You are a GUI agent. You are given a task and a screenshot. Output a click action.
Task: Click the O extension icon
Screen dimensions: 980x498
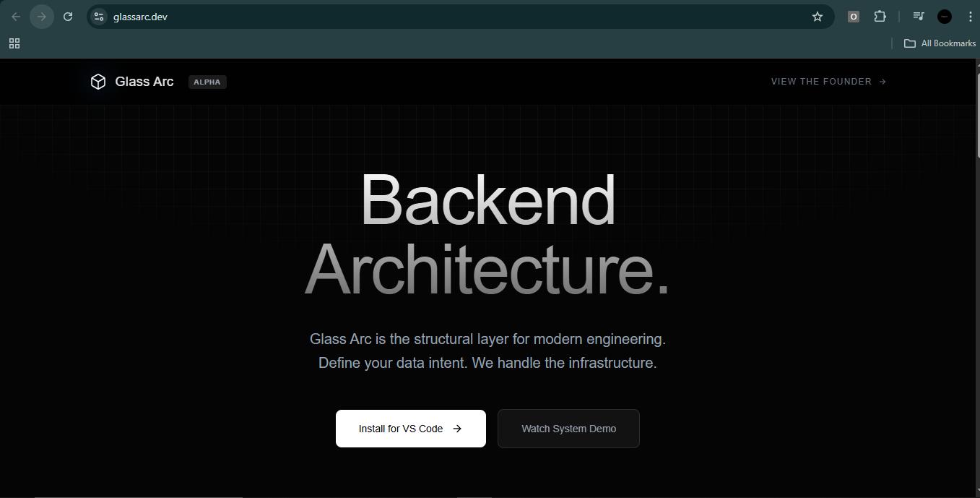(853, 16)
